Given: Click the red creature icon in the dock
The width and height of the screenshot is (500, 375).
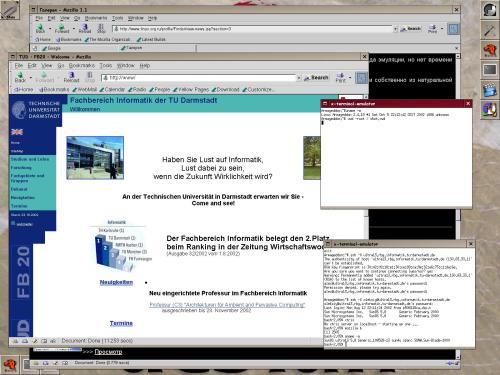Looking at the screenshot, I should (x=490, y=50).
